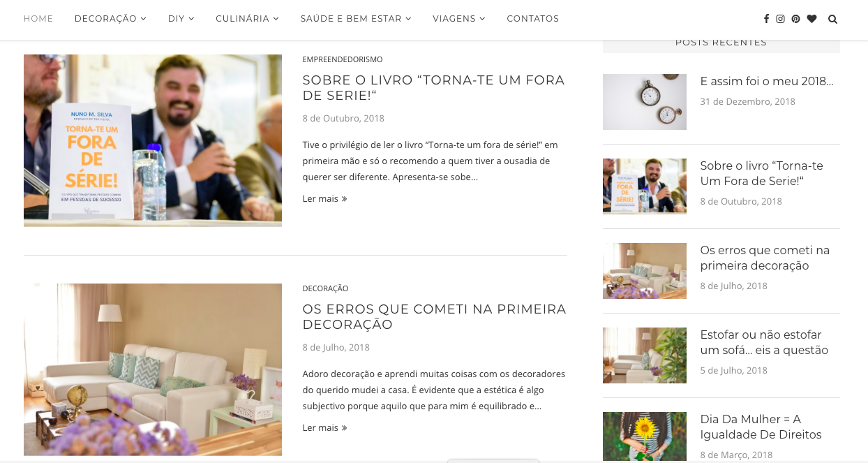Viewport: 868px width, 463px height.
Task: Open the book launch featured image
Action: [153, 140]
